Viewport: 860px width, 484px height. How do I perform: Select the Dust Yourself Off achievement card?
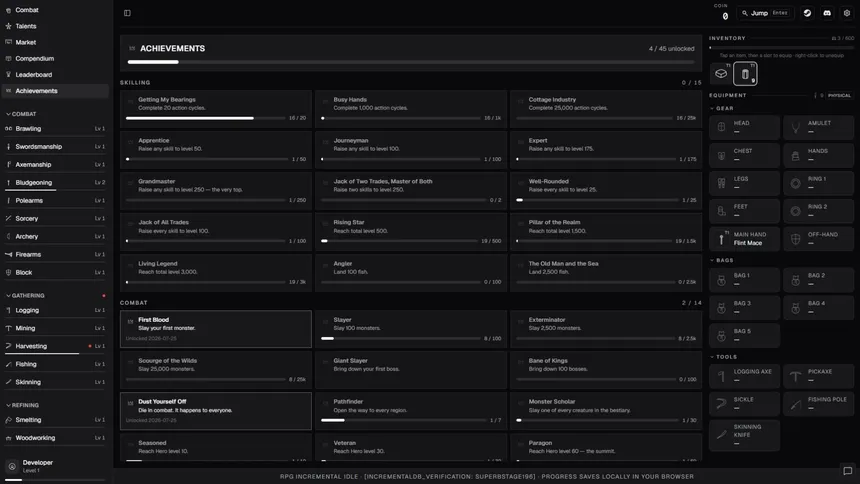216,411
